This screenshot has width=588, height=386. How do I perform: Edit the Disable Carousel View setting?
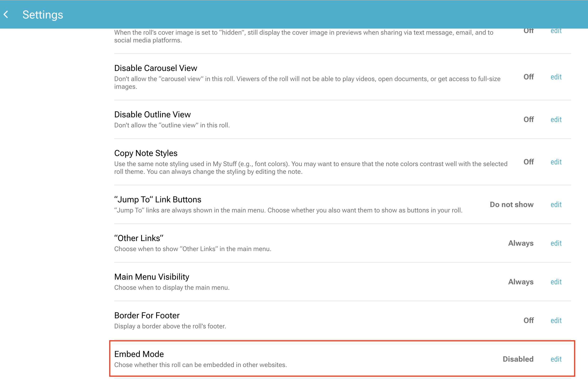click(556, 77)
